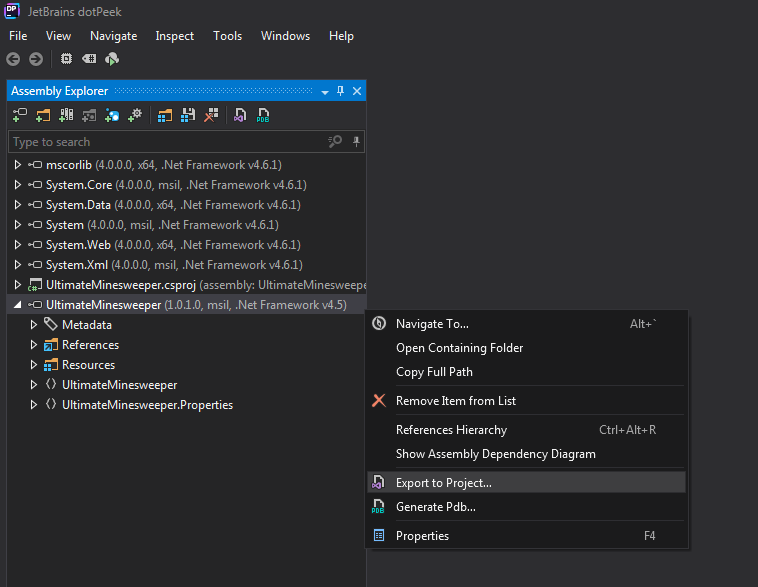Expand the System assembly node
Image resolution: width=758 pixels, height=587 pixels.
[x=17, y=225]
